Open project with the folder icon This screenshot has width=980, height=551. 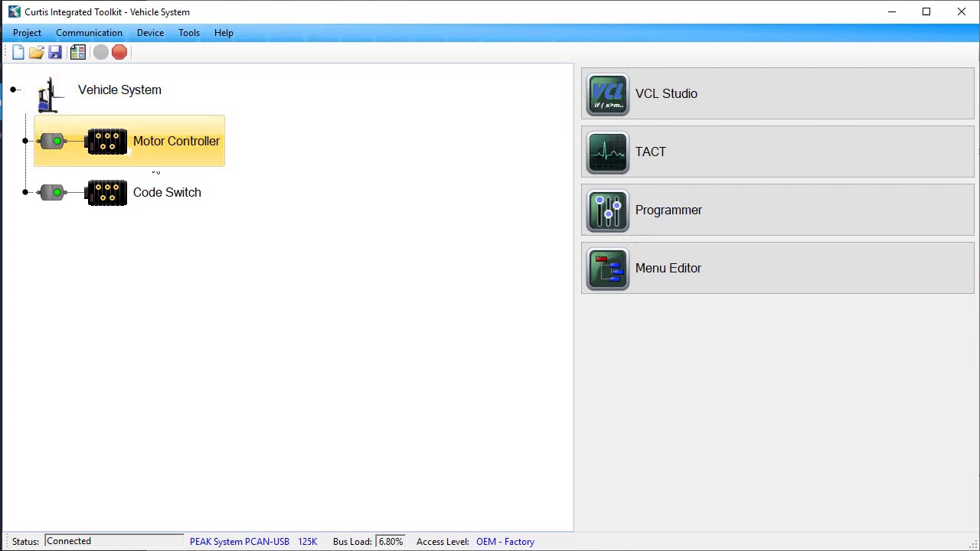tap(37, 52)
